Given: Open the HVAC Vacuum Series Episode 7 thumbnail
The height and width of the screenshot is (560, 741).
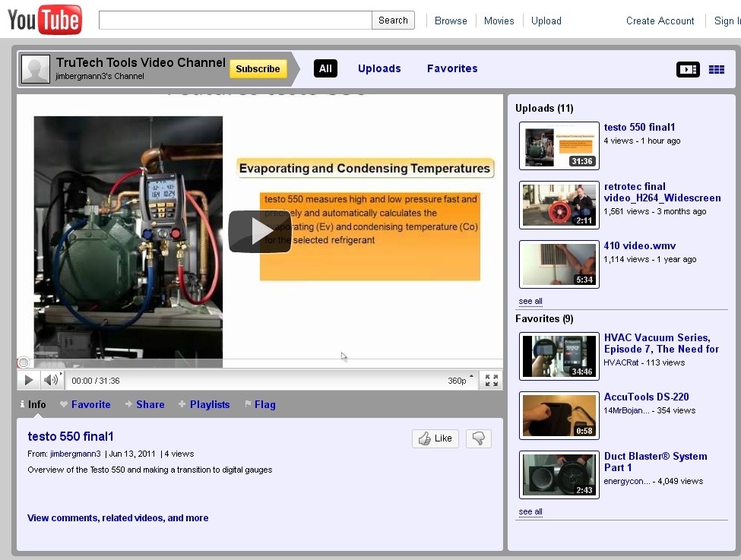Looking at the screenshot, I should click(x=559, y=356).
